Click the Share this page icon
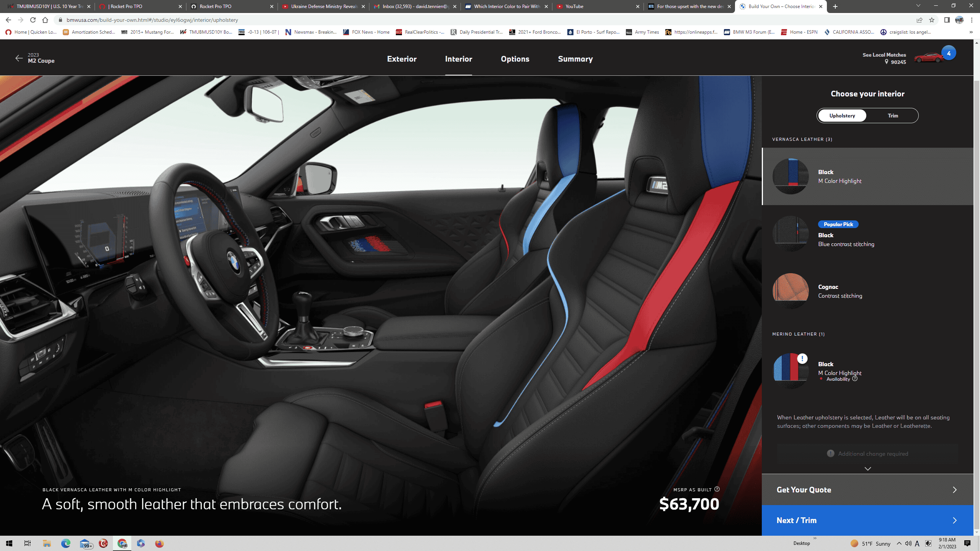This screenshot has width=980, height=551. [920, 20]
